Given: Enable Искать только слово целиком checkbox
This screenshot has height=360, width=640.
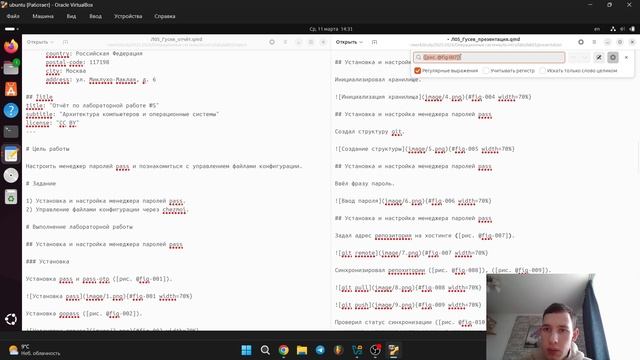Looking at the screenshot, I should point(542,71).
